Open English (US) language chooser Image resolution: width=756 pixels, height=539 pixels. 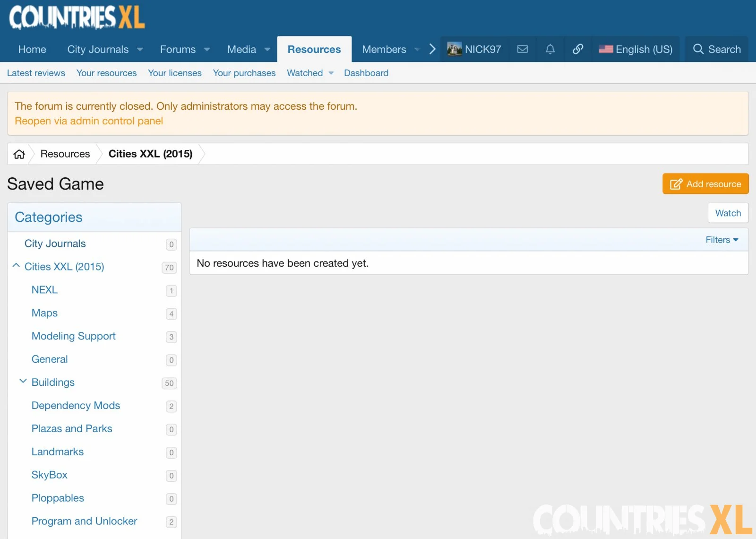coord(636,49)
